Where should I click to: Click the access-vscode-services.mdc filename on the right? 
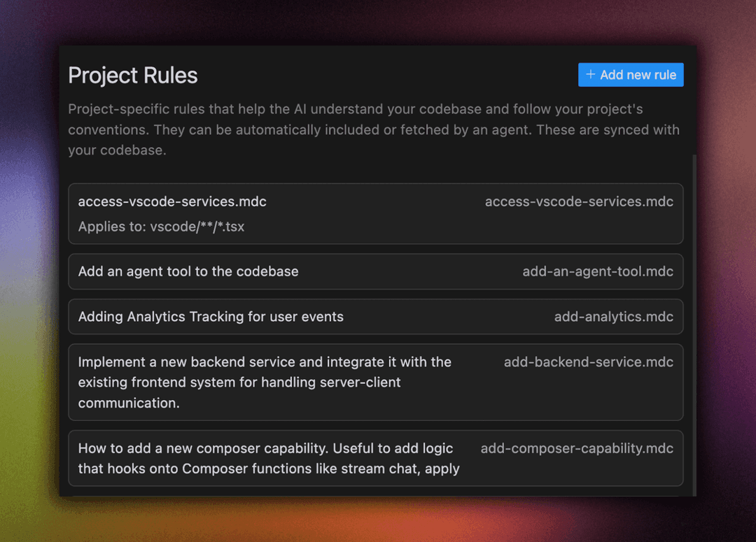pyautogui.click(x=579, y=201)
